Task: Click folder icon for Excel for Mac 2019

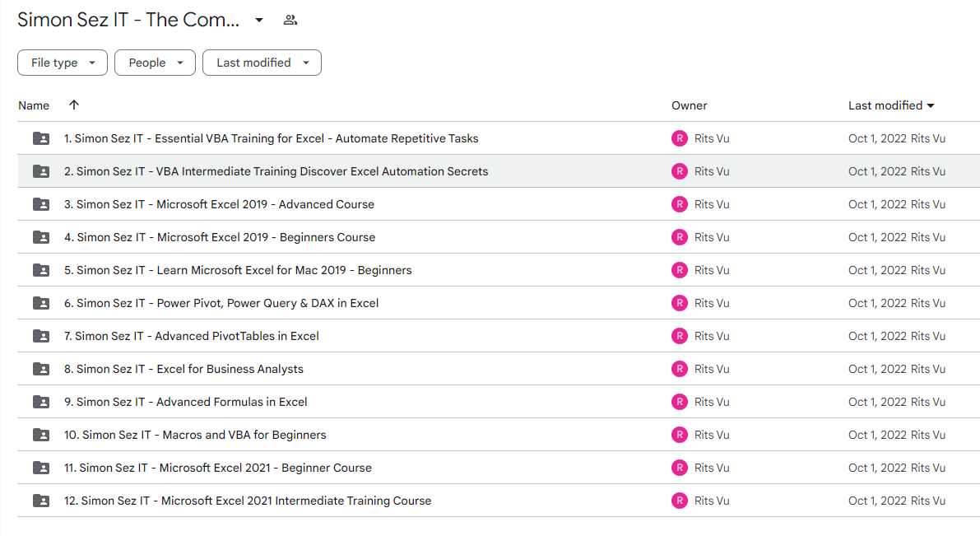Action: (41, 270)
